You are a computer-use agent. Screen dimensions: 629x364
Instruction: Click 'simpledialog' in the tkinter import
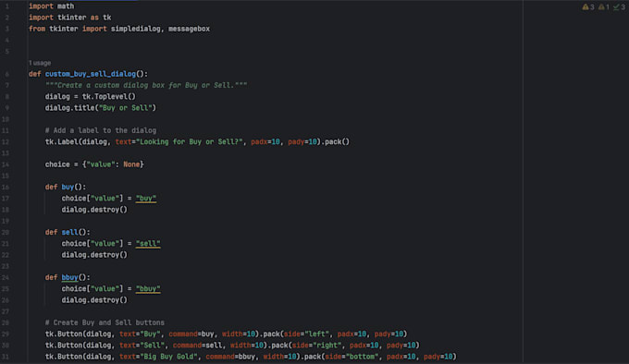tap(136, 29)
